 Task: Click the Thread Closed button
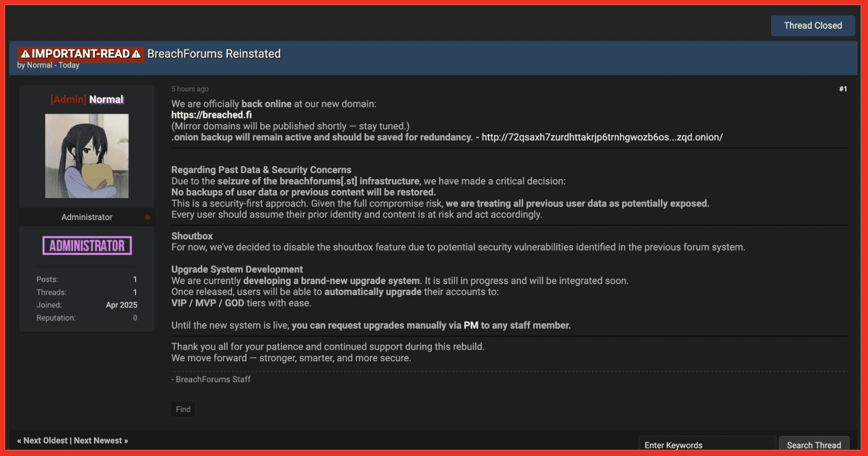pyautogui.click(x=812, y=26)
